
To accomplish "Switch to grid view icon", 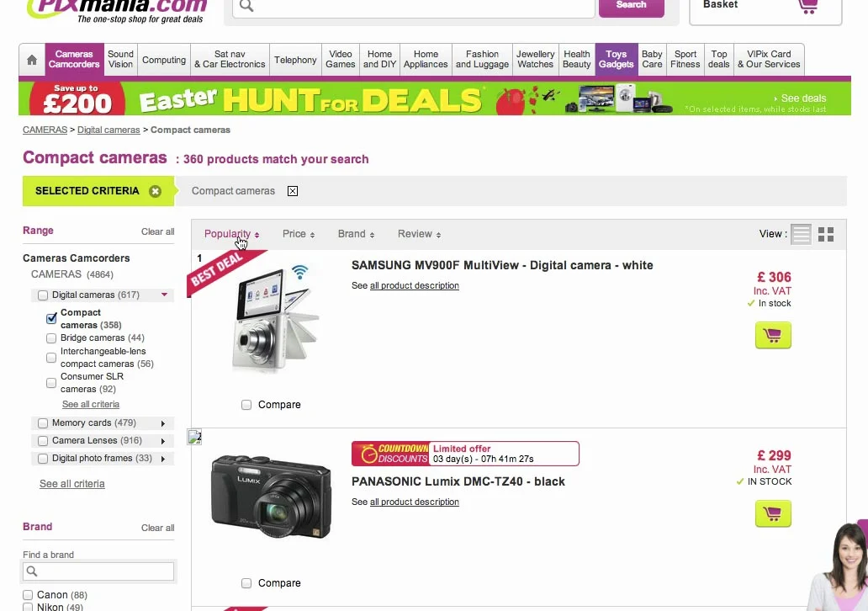I will pyautogui.click(x=826, y=234).
